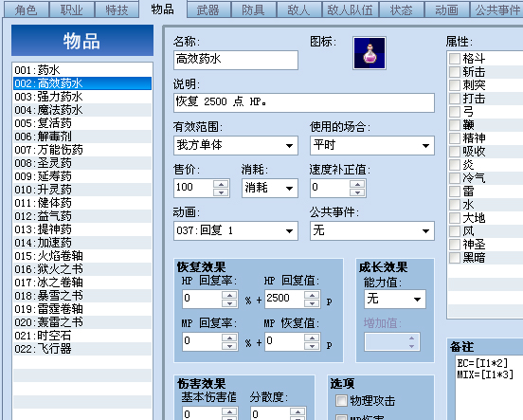Select item 005:复活药 in the list
Image resolution: width=523 pixels, height=420 pixels.
[82, 123]
